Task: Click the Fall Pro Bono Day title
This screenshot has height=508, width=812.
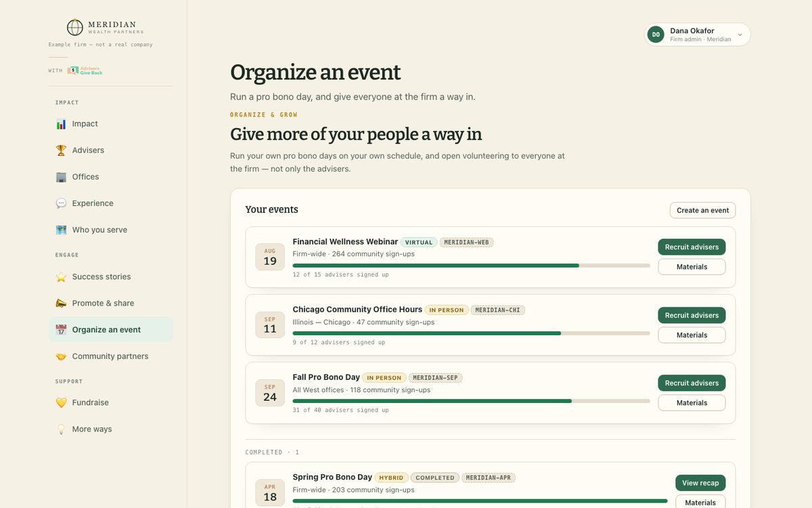Action: coord(326,377)
